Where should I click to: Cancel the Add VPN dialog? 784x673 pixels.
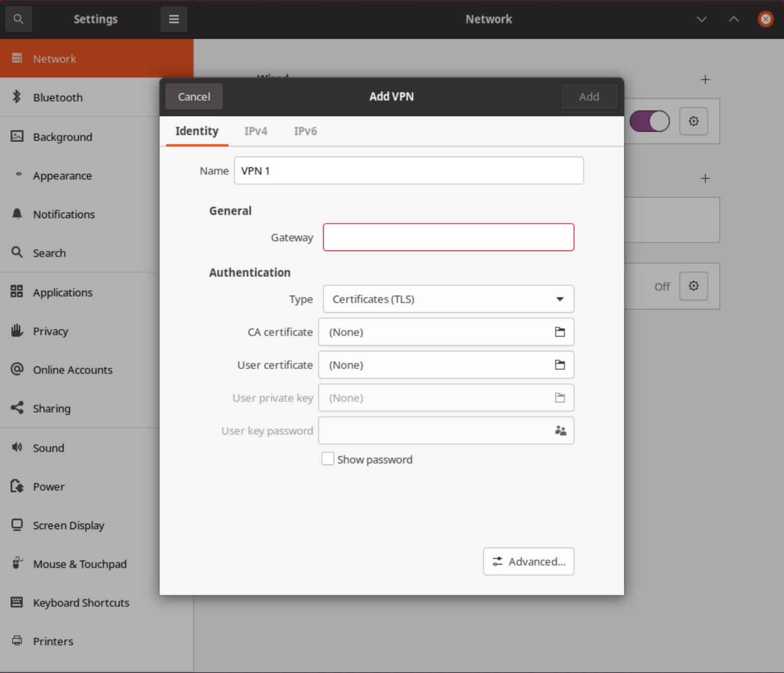click(194, 97)
